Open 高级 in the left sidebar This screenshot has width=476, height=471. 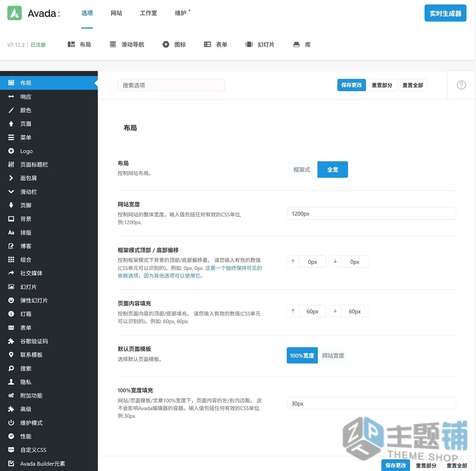(x=49, y=409)
